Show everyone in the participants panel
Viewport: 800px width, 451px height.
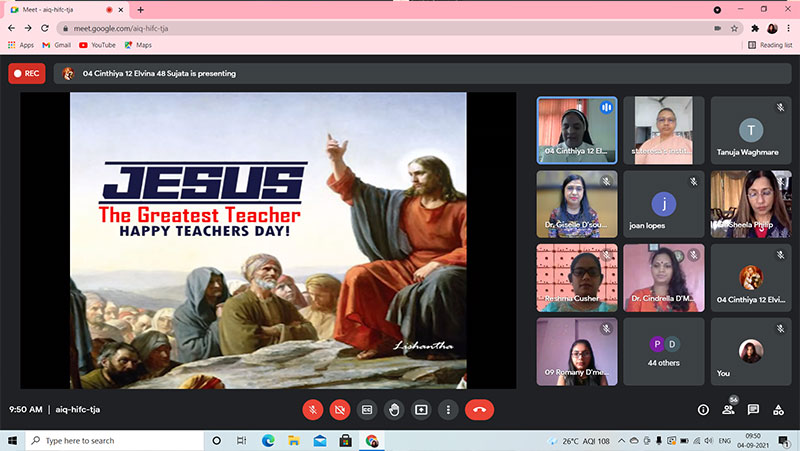coord(729,409)
